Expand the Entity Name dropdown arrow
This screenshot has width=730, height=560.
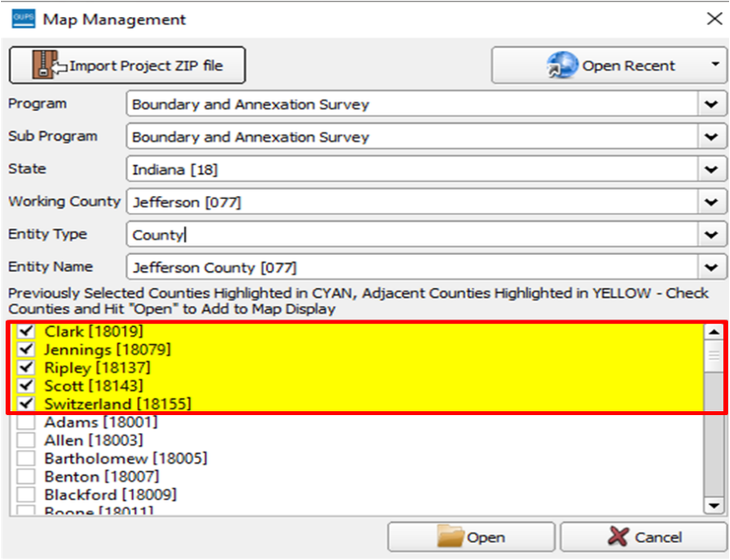coord(711,266)
